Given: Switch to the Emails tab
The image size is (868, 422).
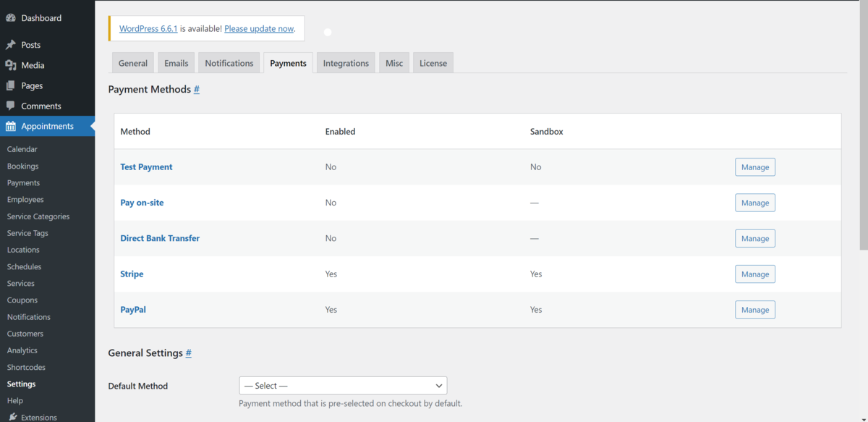Looking at the screenshot, I should click(176, 63).
